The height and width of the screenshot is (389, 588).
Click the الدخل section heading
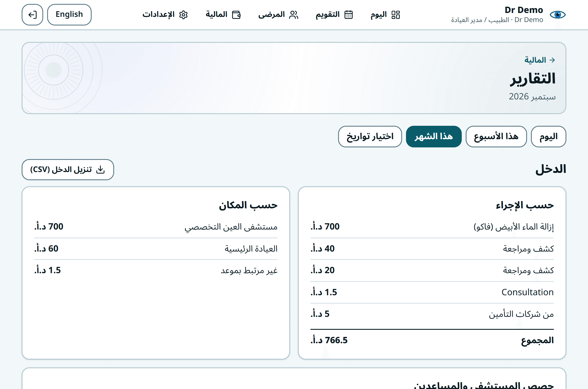pos(551,169)
